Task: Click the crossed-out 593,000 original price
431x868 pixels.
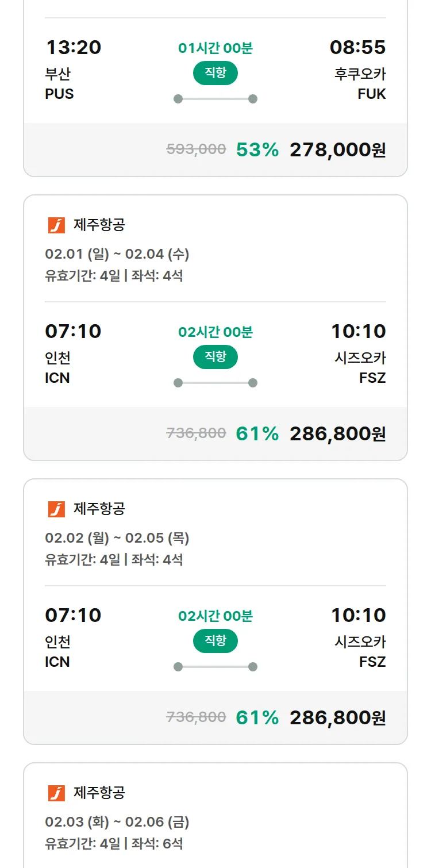Action: [x=196, y=149]
